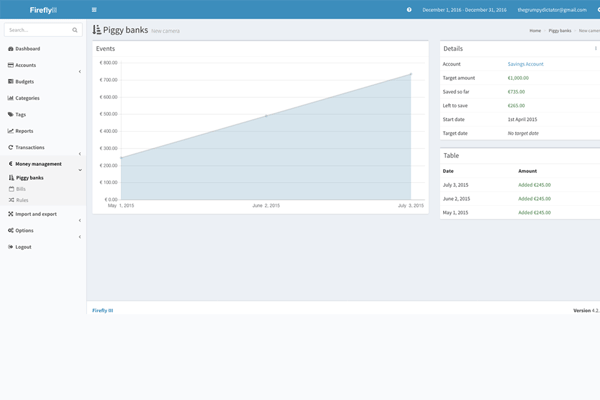Focus the Search input field

[37, 30]
